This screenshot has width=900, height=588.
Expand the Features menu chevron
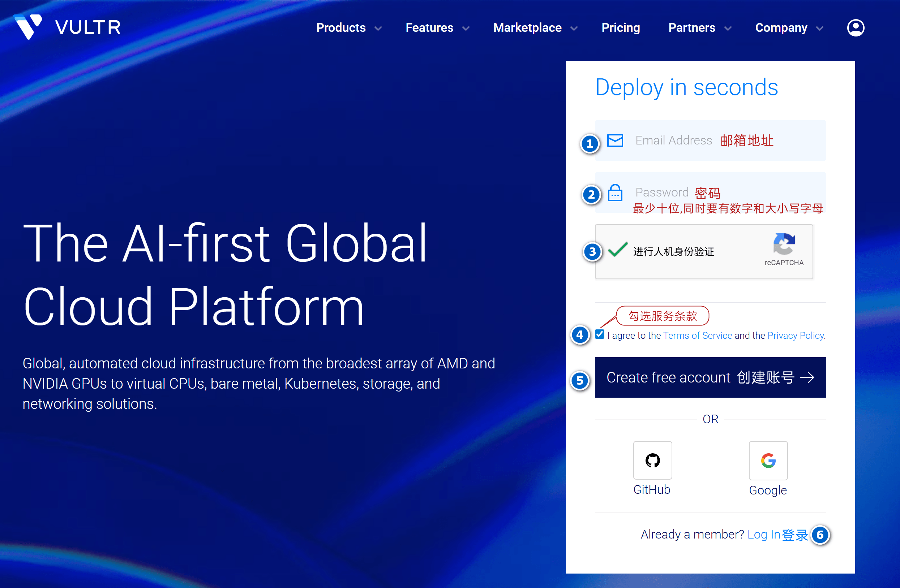pyautogui.click(x=466, y=28)
